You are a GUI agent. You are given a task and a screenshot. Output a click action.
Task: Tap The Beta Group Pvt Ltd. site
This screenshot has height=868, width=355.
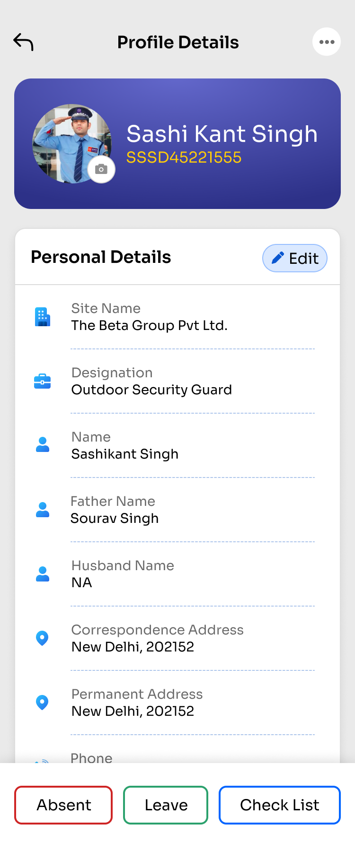tap(150, 325)
